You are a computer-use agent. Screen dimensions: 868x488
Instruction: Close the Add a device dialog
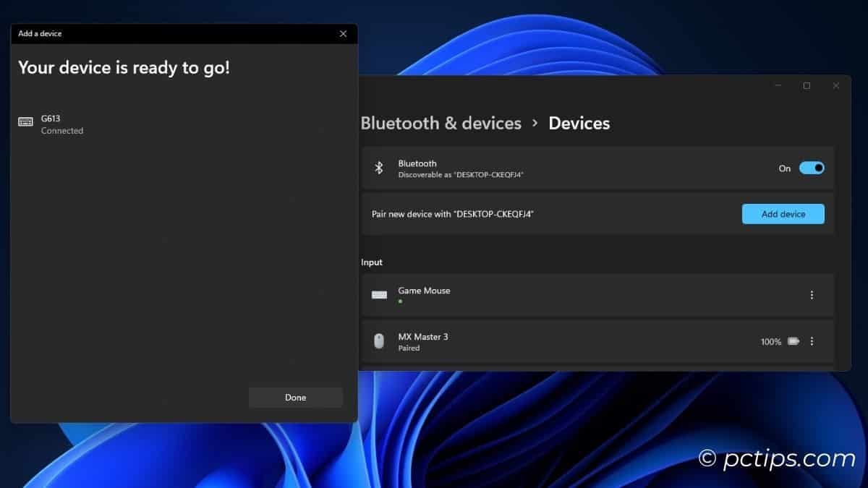pos(343,34)
